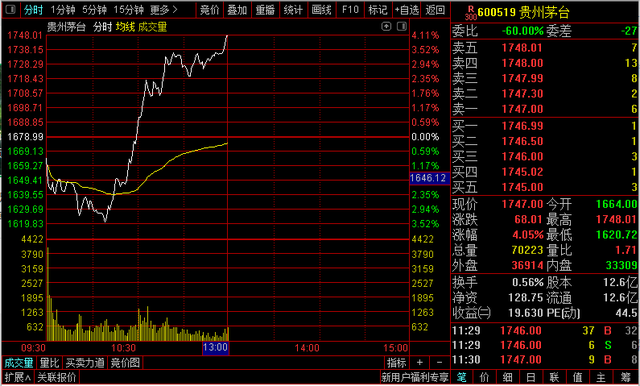Screen dimensions: 640x386
Task: Click the 返回 back button
Action: pos(435,10)
